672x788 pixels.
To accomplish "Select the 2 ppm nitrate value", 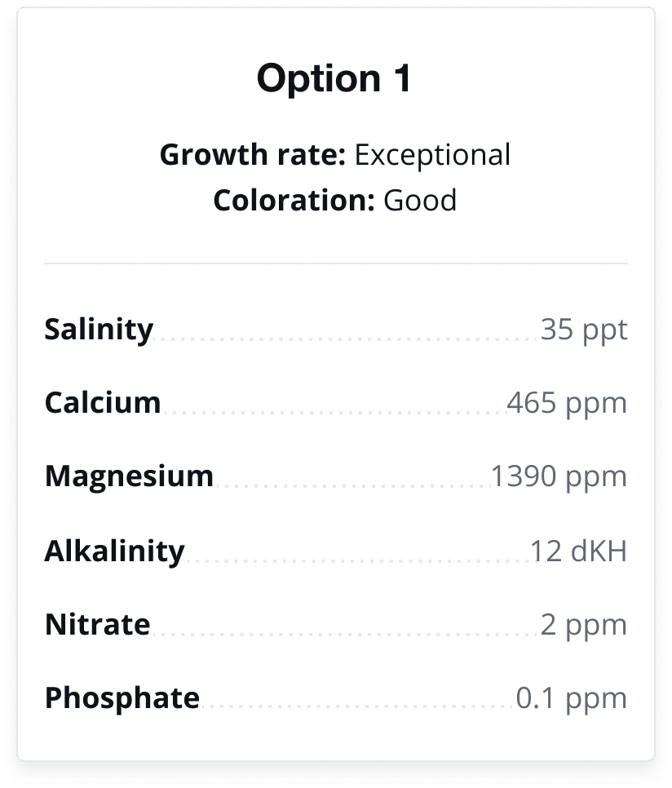I will click(584, 626).
